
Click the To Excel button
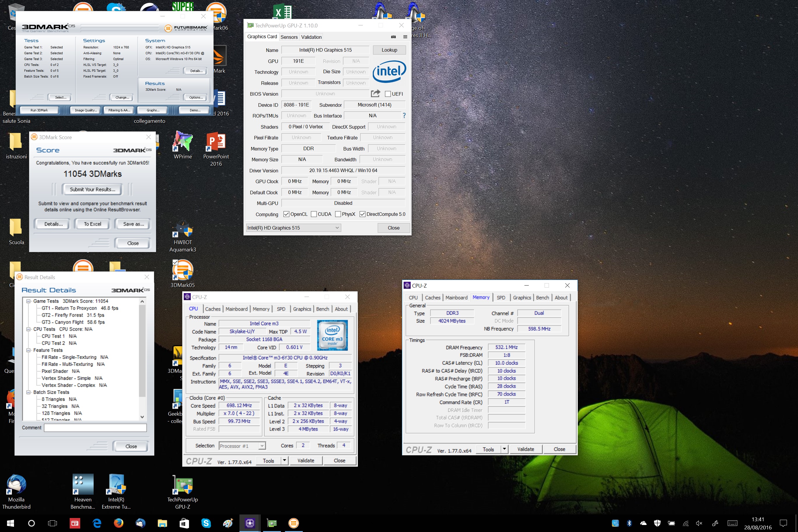(x=93, y=224)
